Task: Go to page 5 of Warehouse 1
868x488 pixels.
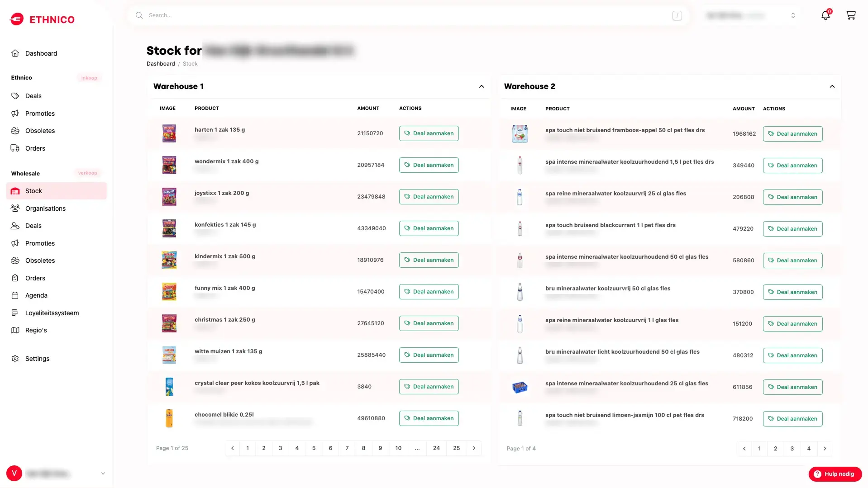Action: pyautogui.click(x=314, y=448)
